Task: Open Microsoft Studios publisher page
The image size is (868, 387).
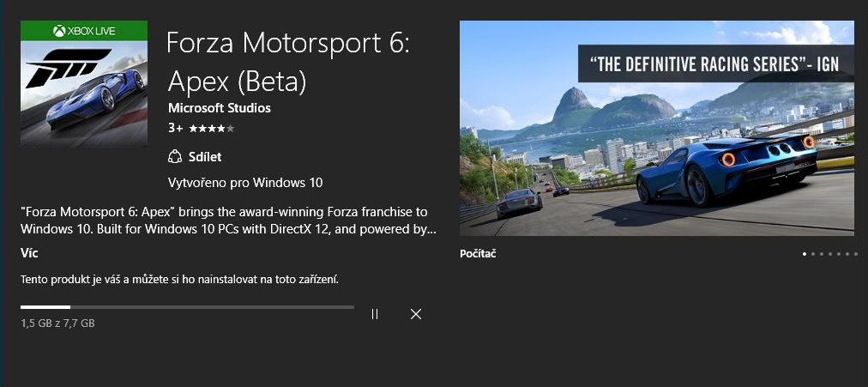Action: pyautogui.click(x=220, y=108)
